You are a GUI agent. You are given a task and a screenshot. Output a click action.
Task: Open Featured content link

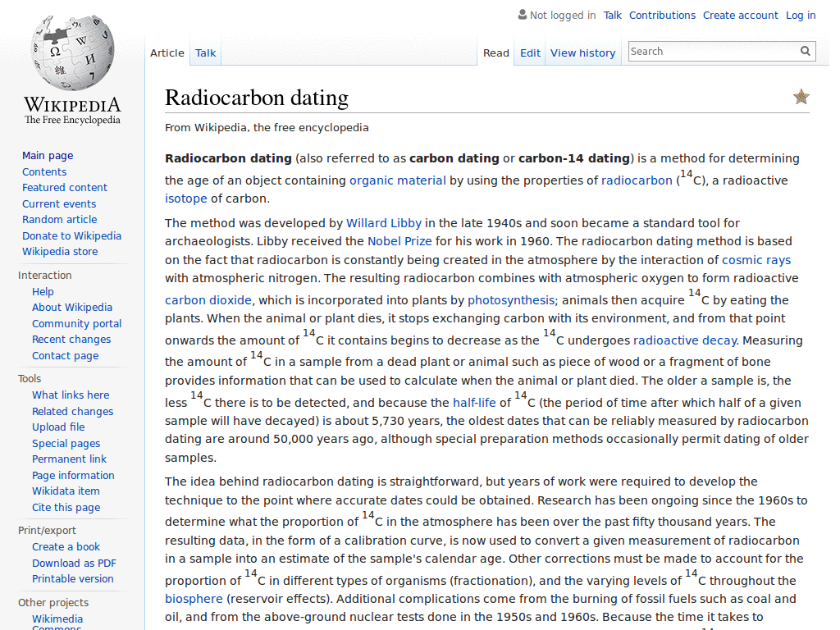click(65, 188)
